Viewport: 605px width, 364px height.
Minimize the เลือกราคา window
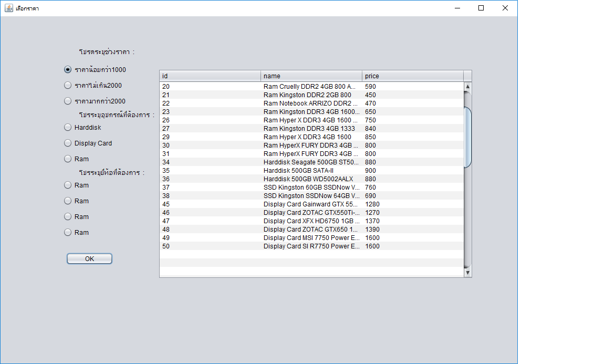457,8
